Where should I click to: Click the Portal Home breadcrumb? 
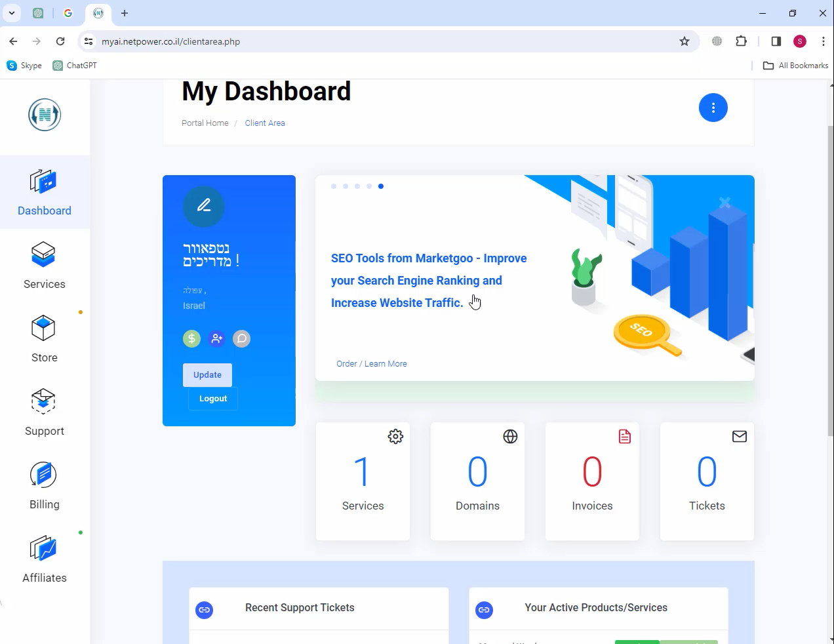[205, 123]
